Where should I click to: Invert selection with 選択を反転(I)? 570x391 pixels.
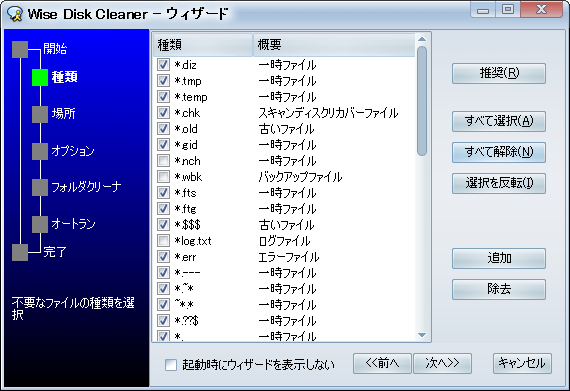click(x=499, y=183)
